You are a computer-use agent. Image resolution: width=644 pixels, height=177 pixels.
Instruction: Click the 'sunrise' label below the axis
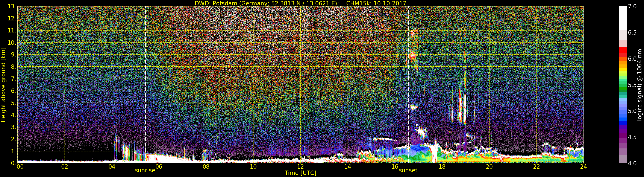point(145,171)
